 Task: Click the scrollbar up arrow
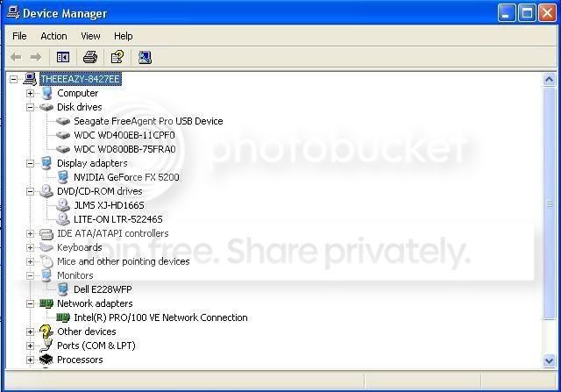point(549,79)
